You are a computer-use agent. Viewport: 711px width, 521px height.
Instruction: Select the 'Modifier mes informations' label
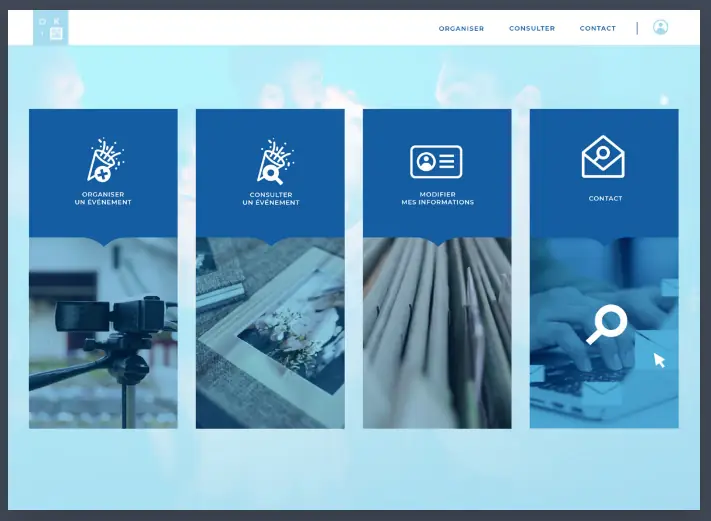(437, 198)
